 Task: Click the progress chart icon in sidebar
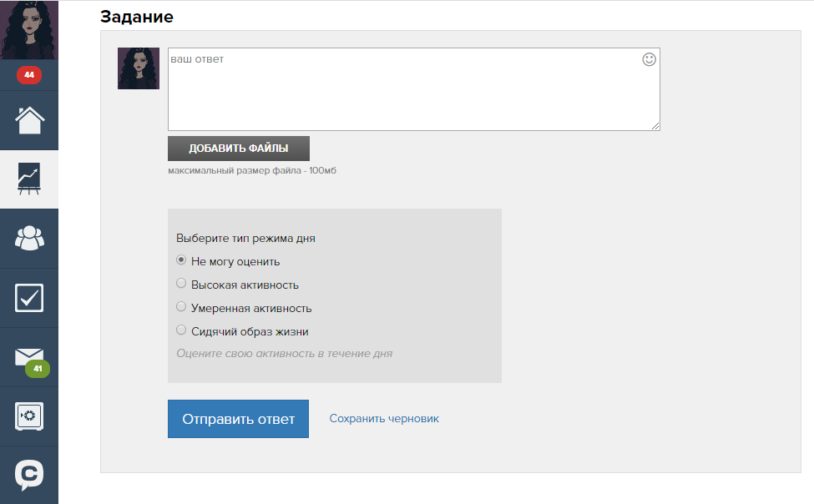(x=29, y=179)
